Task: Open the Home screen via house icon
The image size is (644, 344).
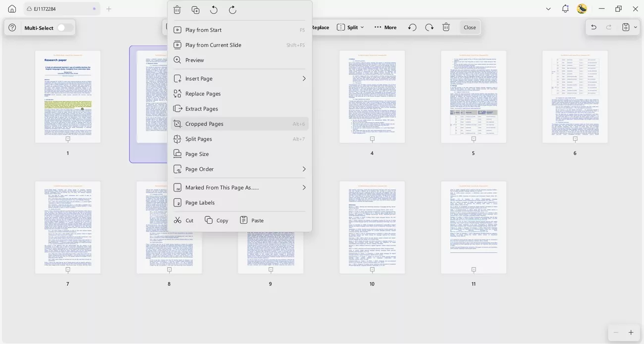Action: pos(11,8)
